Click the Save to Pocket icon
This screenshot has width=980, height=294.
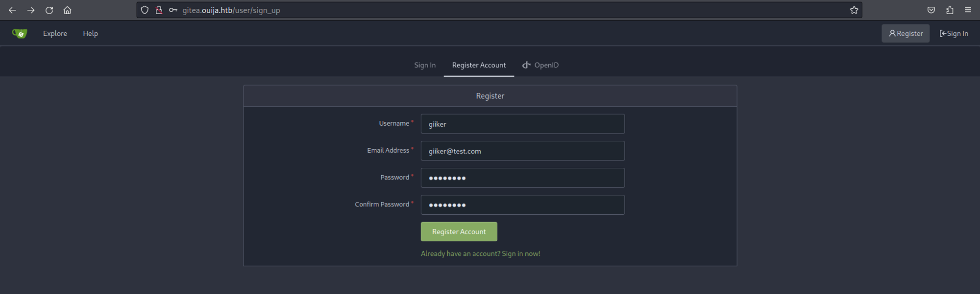click(931, 10)
